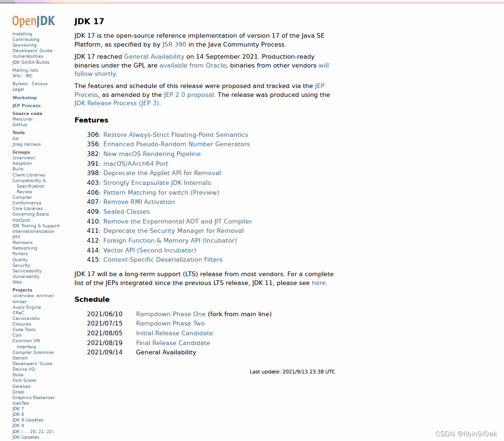Open the GitHub source code link
This screenshot has height=441, width=504.
(20, 124)
